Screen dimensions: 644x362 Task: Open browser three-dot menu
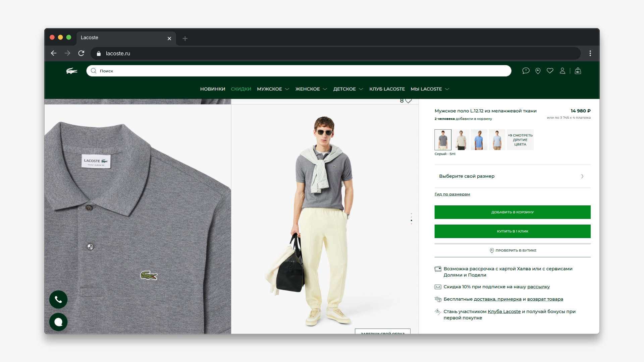590,53
